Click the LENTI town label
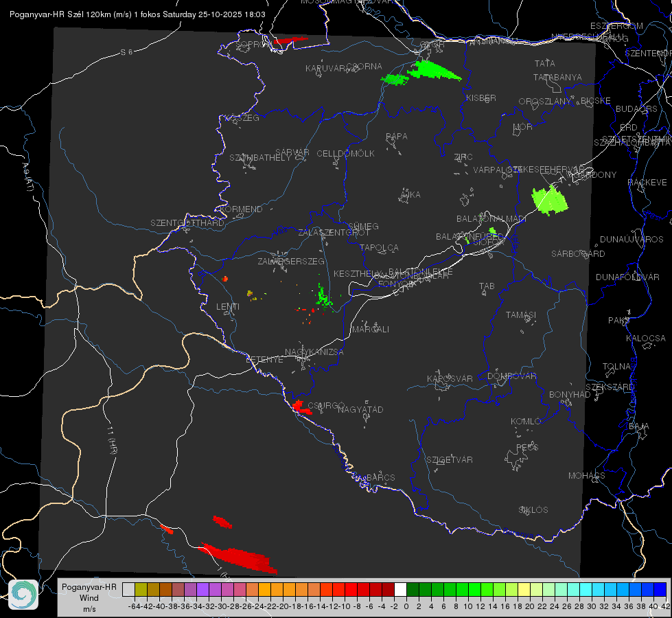 228,307
